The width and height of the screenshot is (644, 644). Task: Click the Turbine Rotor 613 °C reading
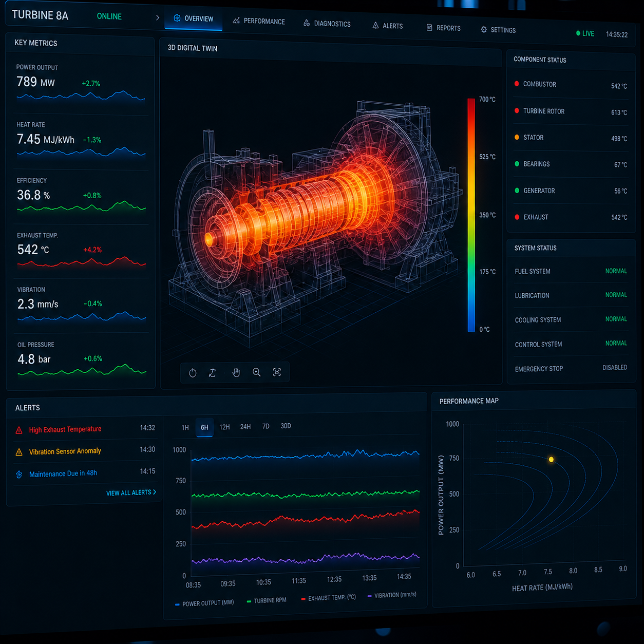pos(619,112)
